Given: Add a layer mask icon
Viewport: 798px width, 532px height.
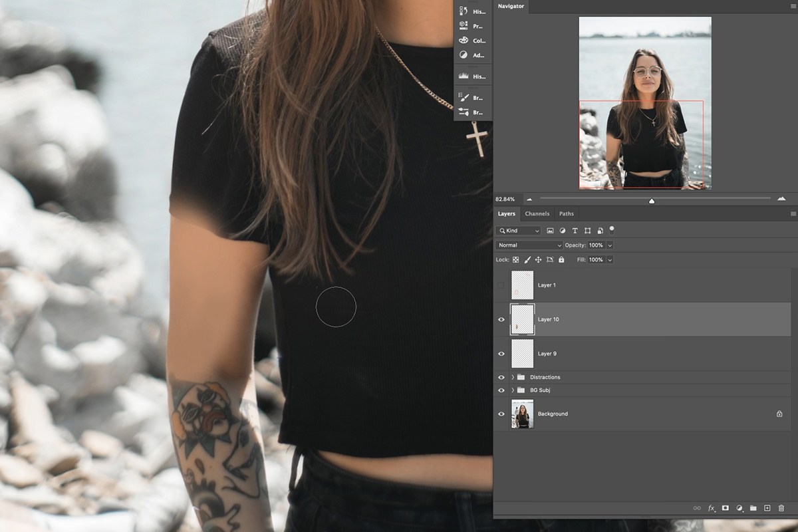Looking at the screenshot, I should coord(725,508).
